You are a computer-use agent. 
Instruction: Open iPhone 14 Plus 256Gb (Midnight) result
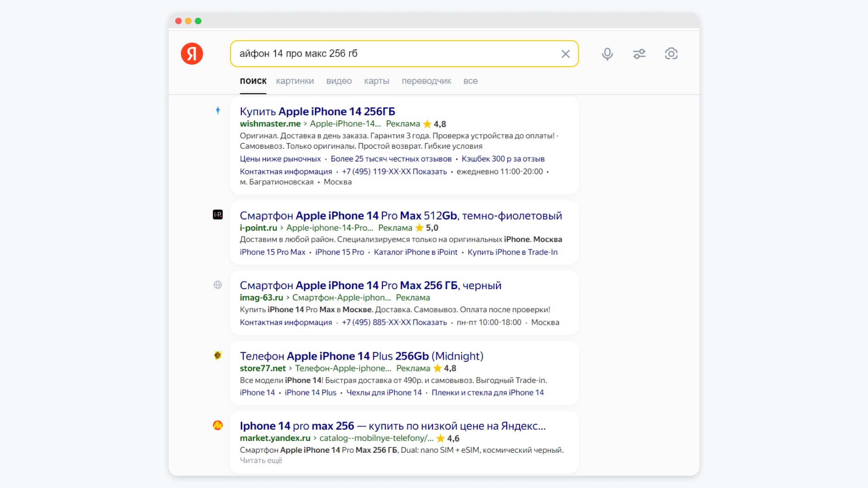click(x=362, y=356)
